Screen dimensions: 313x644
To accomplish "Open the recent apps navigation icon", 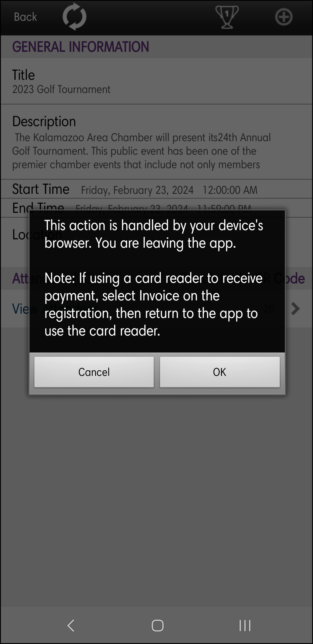I will (245, 625).
